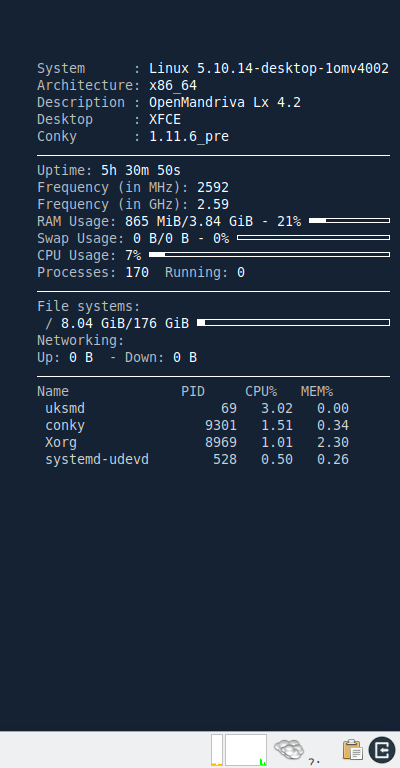Screen dimensions: 400x768
Task: Select the kernel version 5.10.14-desktop-1omv4002 text
Action: [293, 69]
